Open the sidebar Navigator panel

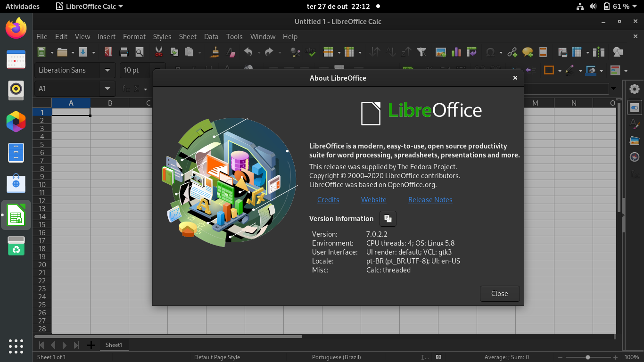pyautogui.click(x=635, y=157)
